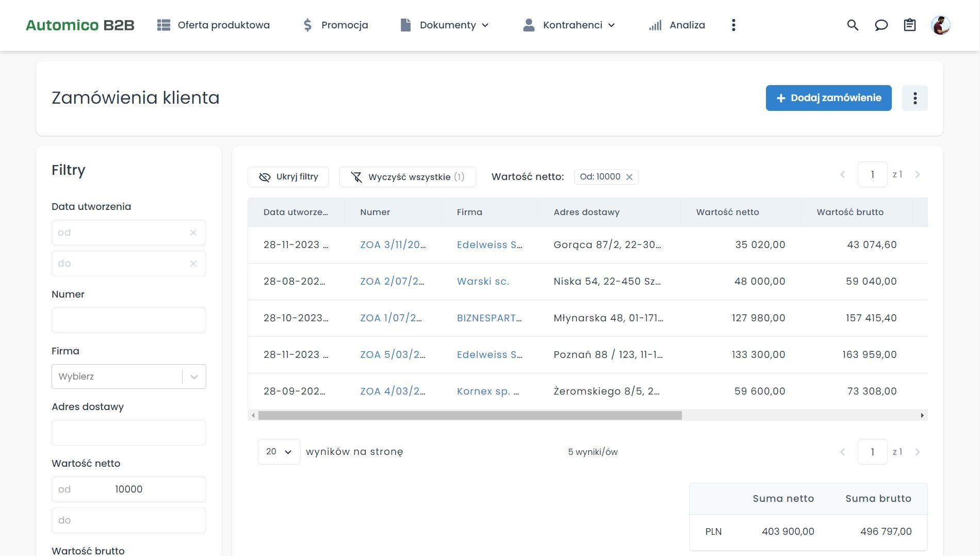Open more options beside Dodaj zamówienie
The height and width of the screenshot is (556, 980).
(x=914, y=98)
